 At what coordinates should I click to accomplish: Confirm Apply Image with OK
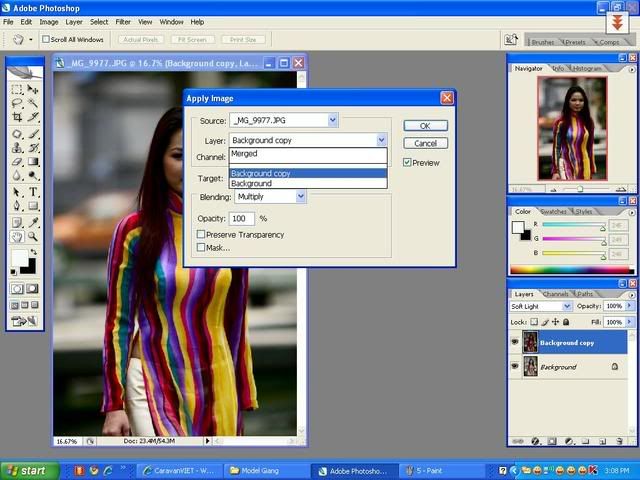pos(425,126)
